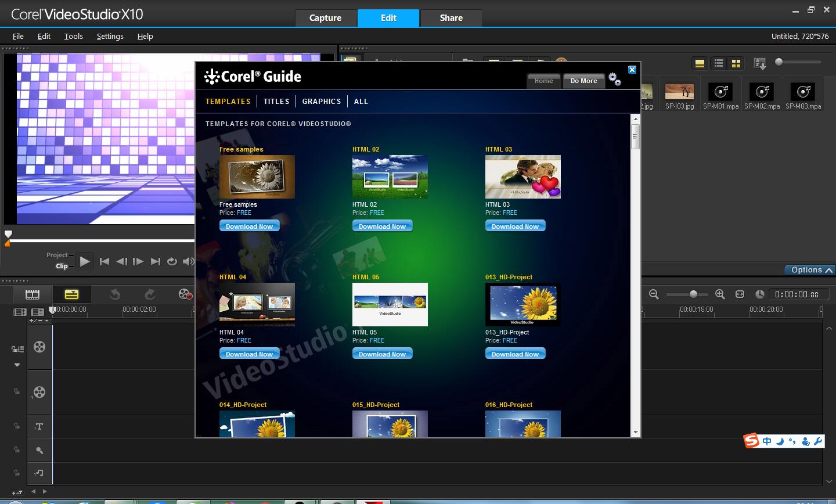Select the Title track T icon
Viewport: 836px width, 504px height.
pyautogui.click(x=39, y=427)
